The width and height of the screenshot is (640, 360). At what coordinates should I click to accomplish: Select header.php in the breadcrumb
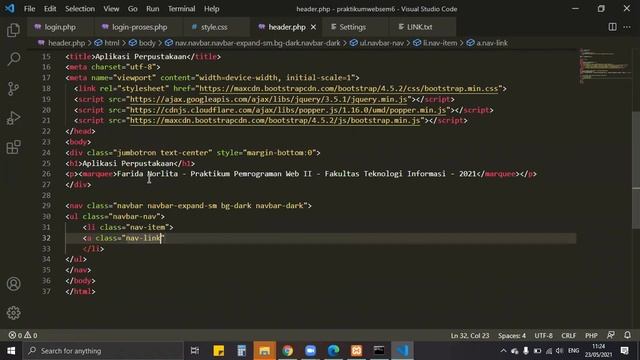click(x=67, y=43)
